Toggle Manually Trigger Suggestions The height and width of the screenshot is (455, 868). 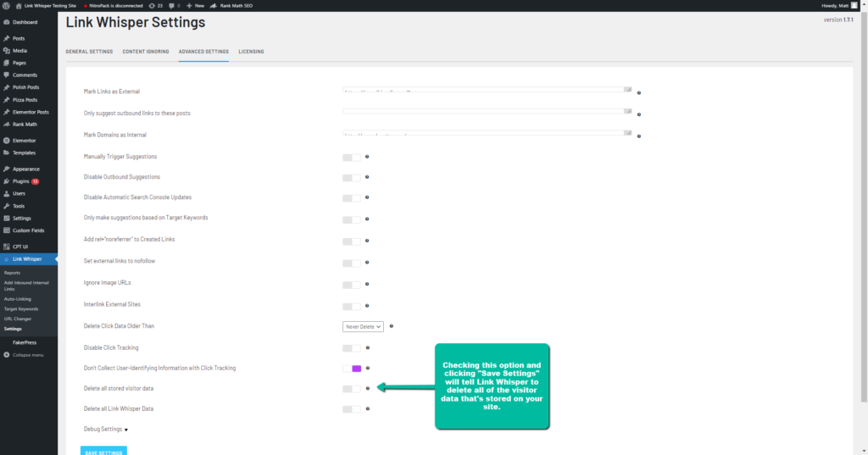(x=352, y=158)
